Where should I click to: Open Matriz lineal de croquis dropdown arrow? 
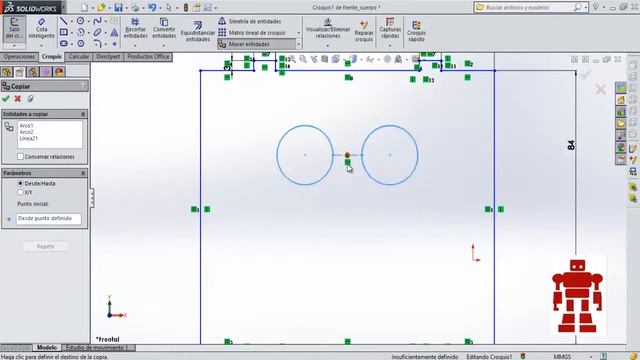pos(298,33)
